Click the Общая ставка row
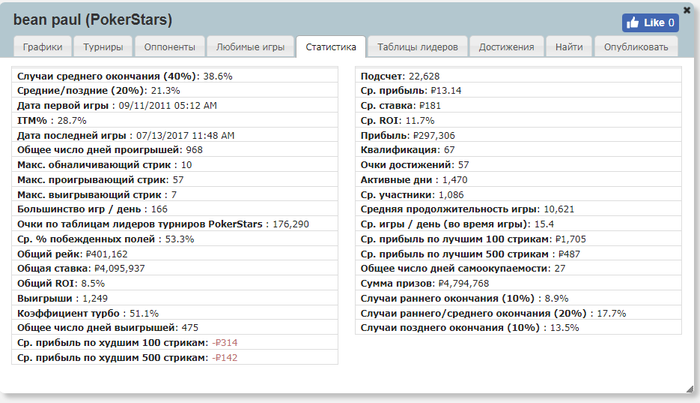 point(175,268)
